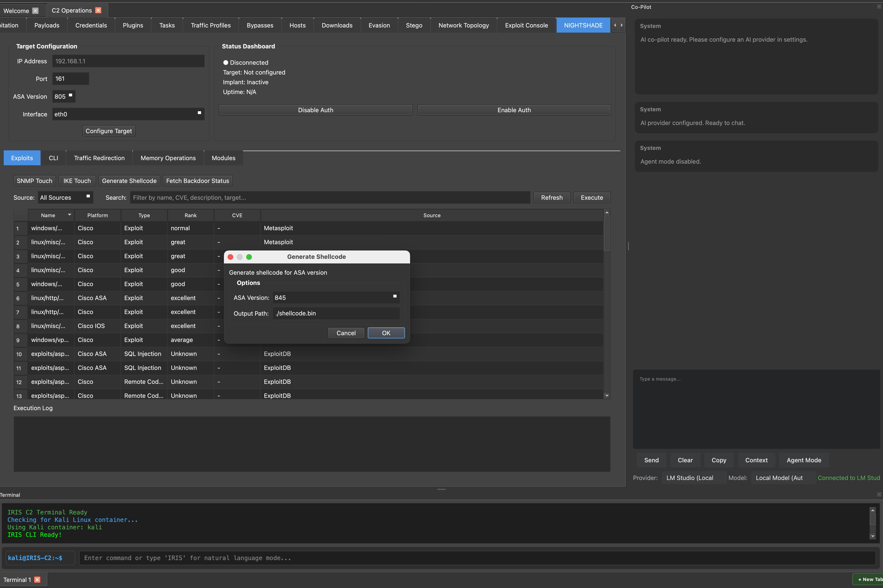Click the Output Path input field

[336, 314]
